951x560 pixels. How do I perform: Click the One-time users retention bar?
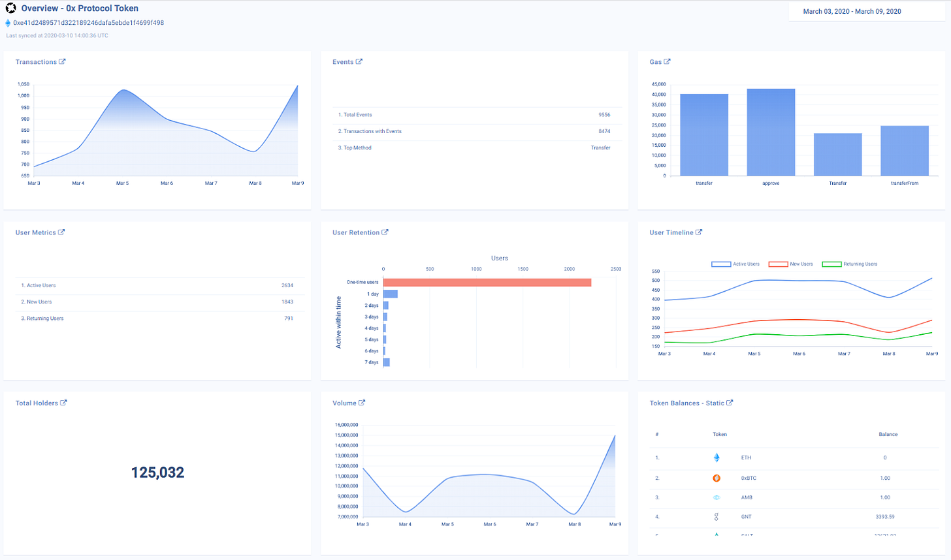coord(487,283)
